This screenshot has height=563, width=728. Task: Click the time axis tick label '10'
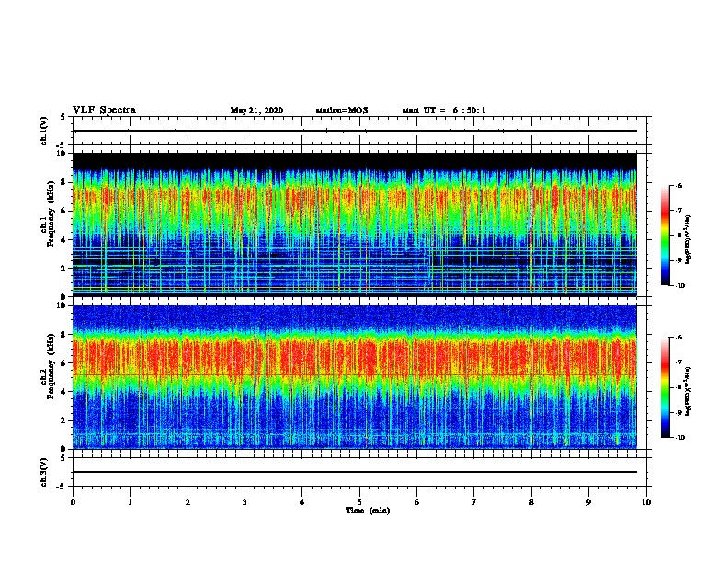[646, 502]
